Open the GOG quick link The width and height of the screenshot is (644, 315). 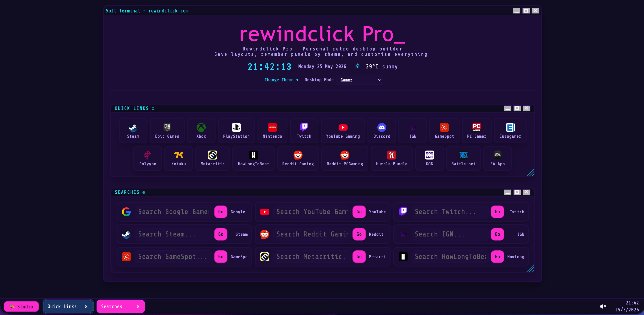[x=429, y=158]
